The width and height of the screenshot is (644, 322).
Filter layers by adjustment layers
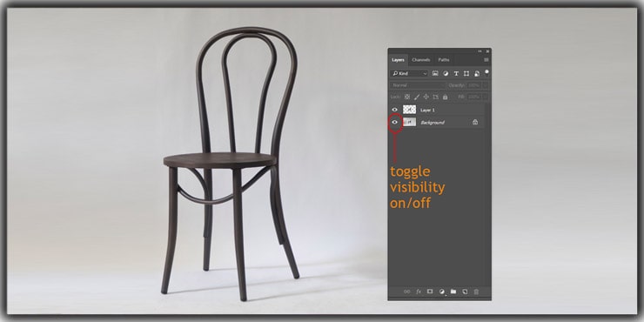pos(446,73)
